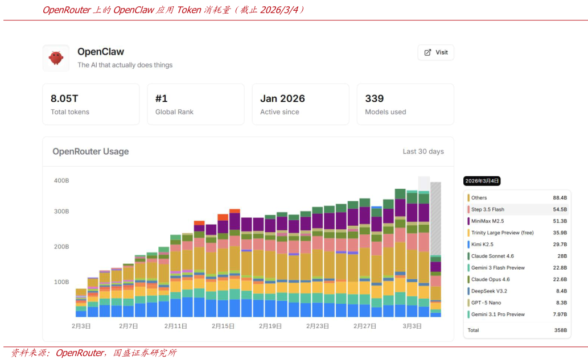This screenshot has width=588, height=364.
Task: Click the red OpenClaw app logo
Action: point(56,58)
